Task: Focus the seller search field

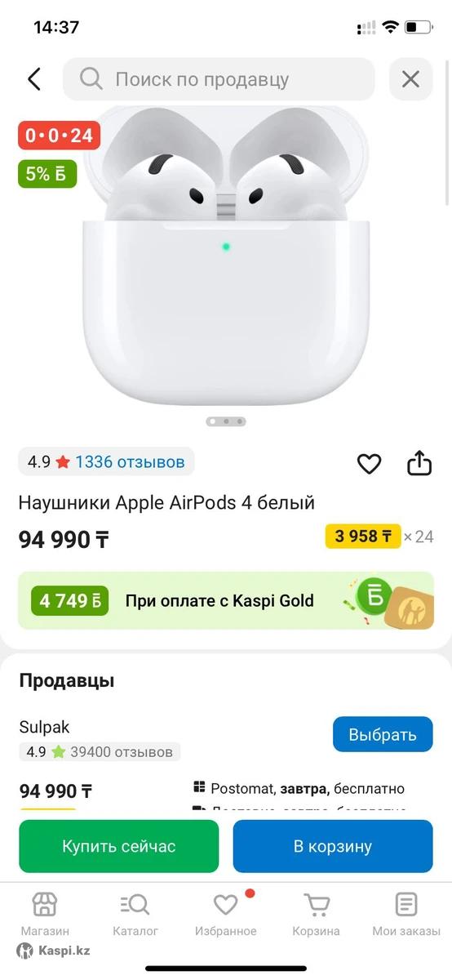Action: pyautogui.click(x=219, y=79)
